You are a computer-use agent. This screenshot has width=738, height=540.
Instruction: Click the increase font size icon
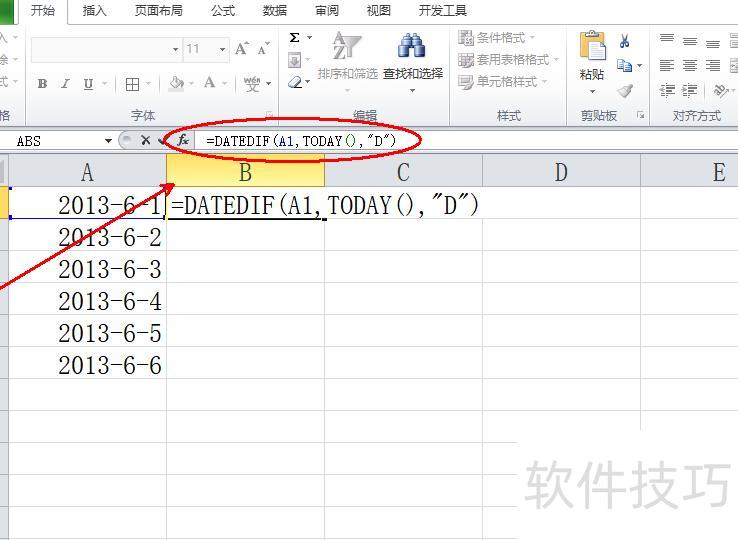pyautogui.click(x=242, y=48)
